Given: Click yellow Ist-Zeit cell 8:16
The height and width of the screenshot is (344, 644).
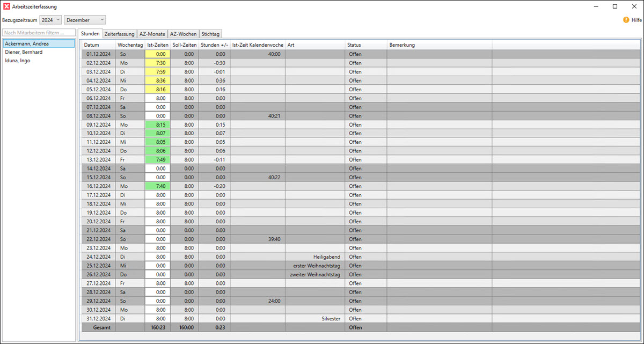Looking at the screenshot, I should point(157,89).
